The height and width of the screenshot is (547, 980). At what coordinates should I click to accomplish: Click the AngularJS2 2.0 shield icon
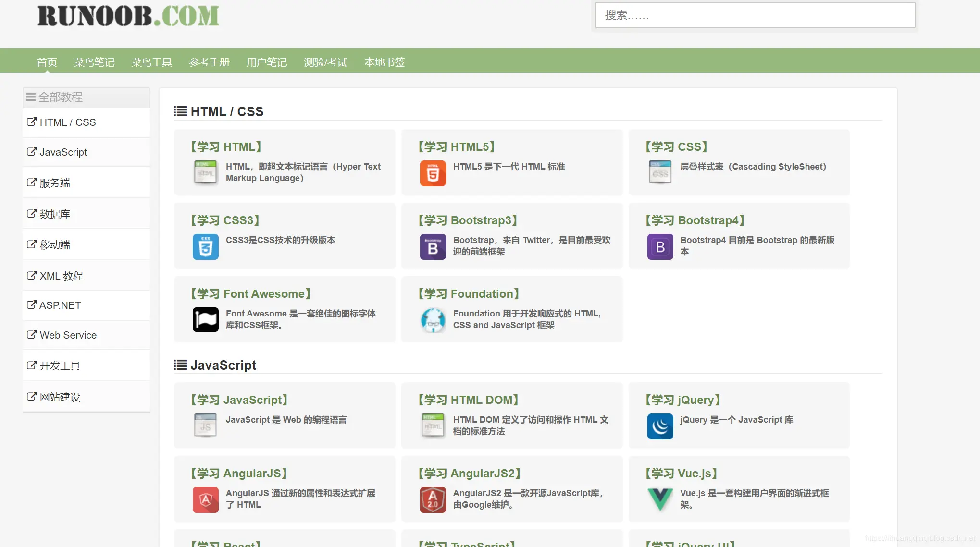(433, 499)
